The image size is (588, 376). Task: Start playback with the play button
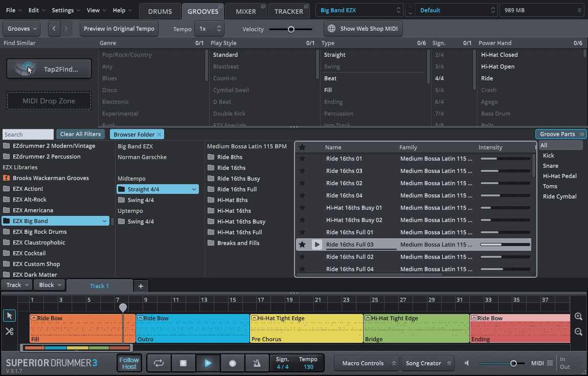[208, 363]
